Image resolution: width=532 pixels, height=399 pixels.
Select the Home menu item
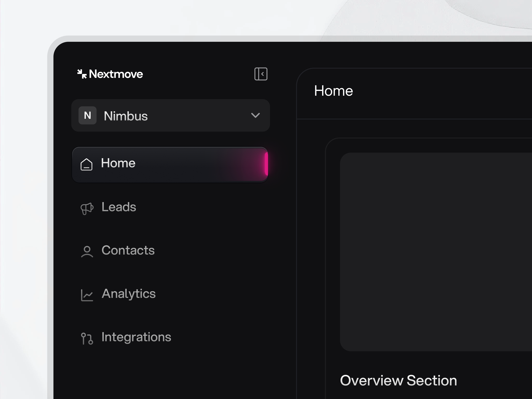(170, 165)
